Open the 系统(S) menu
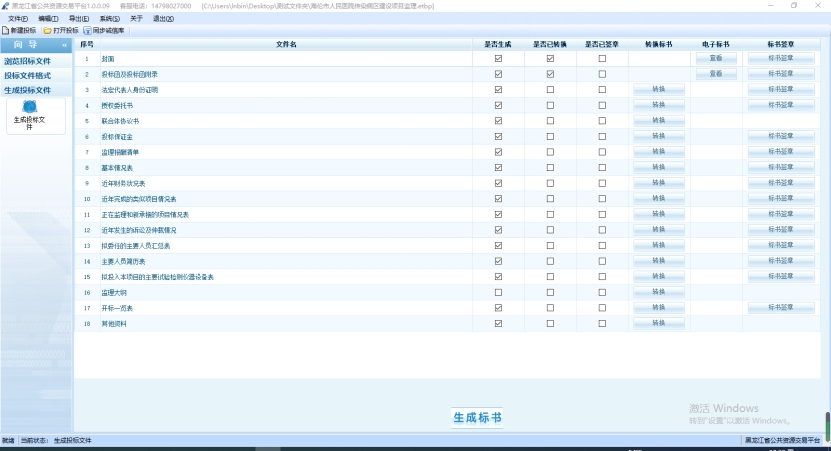The width and height of the screenshot is (831, 451). click(x=109, y=19)
